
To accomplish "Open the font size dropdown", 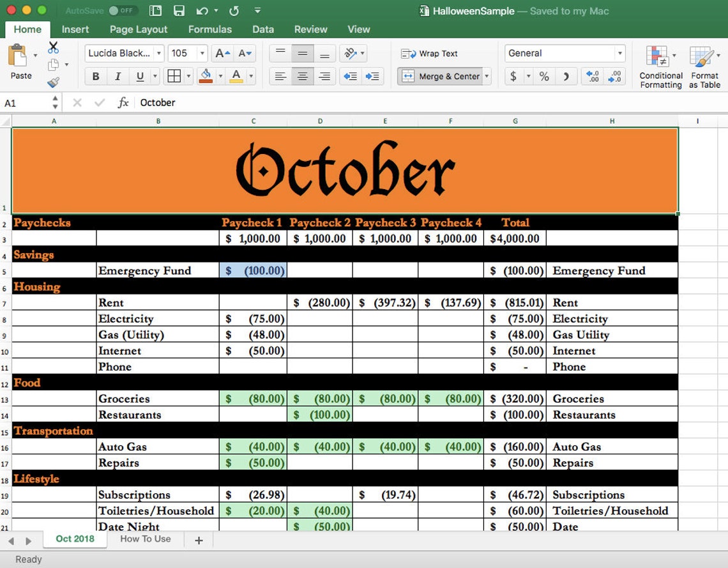I will tap(202, 53).
